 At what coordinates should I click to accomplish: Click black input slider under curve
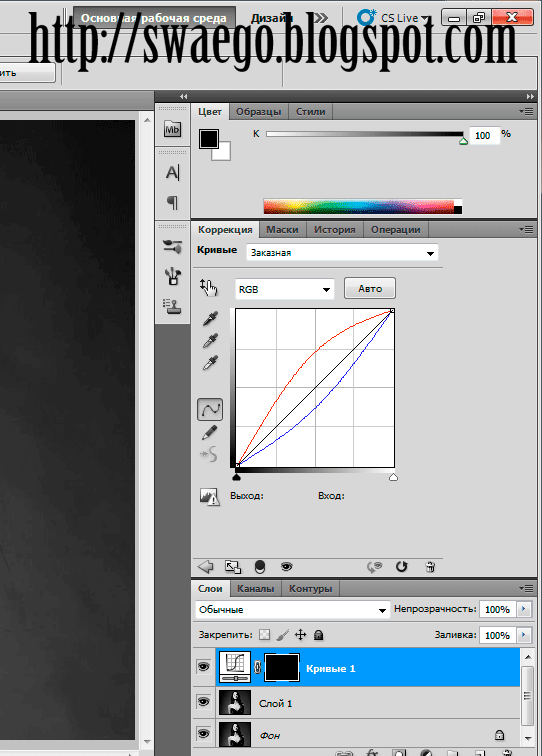[236, 477]
